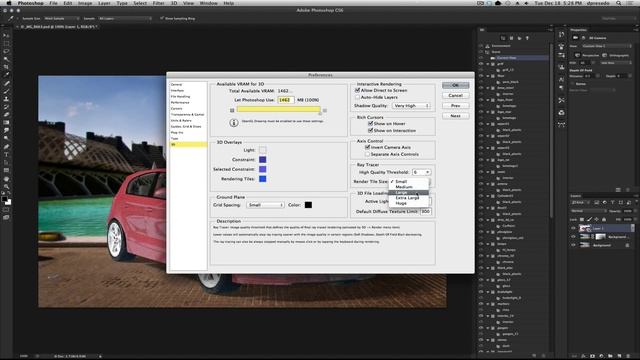Select the Quick Selection tool
Viewport: 640px width, 360px height.
click(x=6, y=60)
